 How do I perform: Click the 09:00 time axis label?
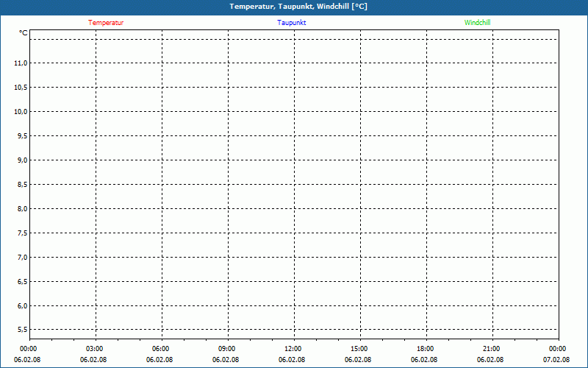click(227, 349)
